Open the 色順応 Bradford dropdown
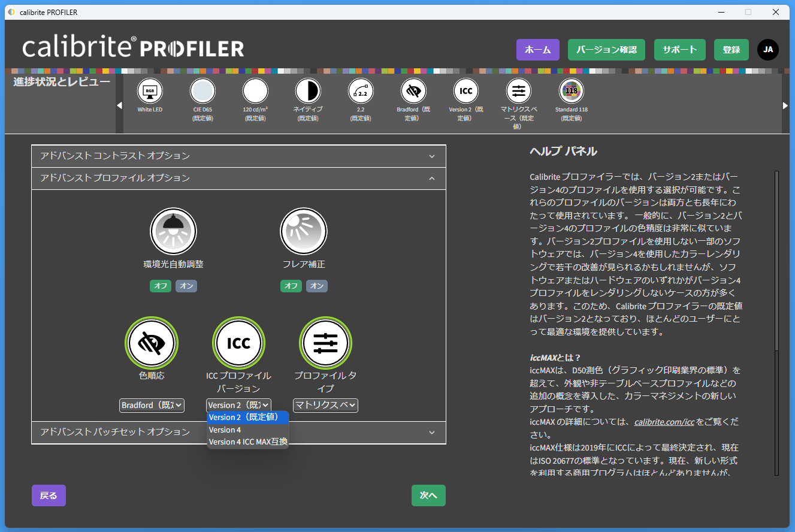The width and height of the screenshot is (795, 532). (x=152, y=406)
